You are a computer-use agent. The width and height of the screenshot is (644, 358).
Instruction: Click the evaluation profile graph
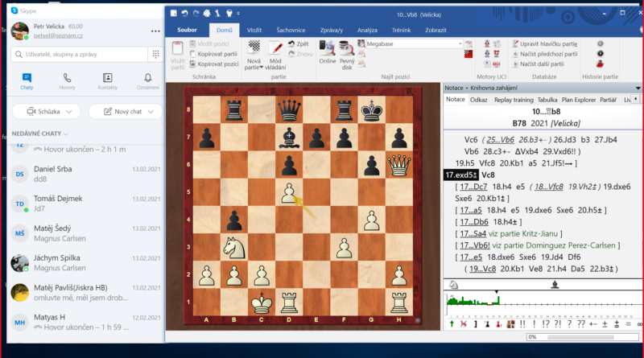[x=543, y=304]
